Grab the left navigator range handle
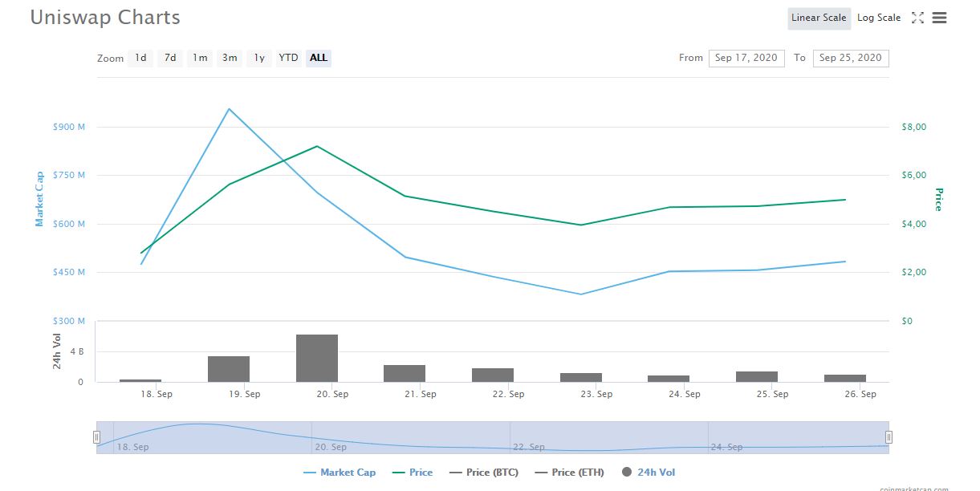 click(x=96, y=437)
